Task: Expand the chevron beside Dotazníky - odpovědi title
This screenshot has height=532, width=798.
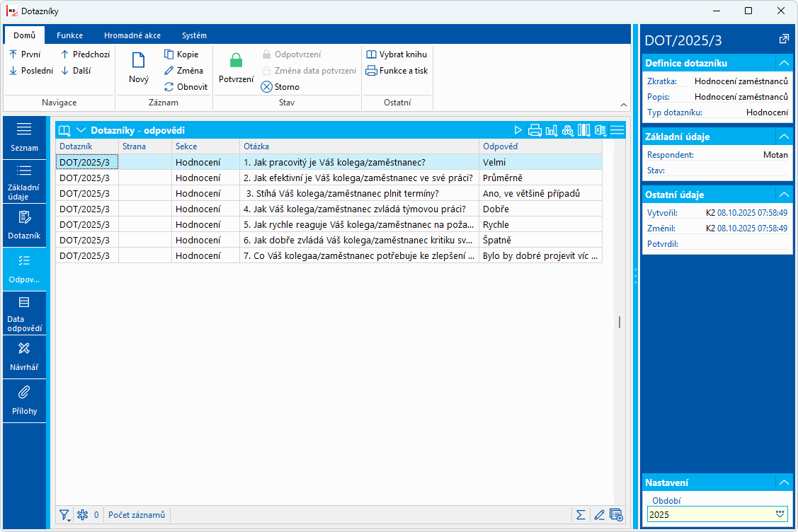Action: (x=81, y=130)
